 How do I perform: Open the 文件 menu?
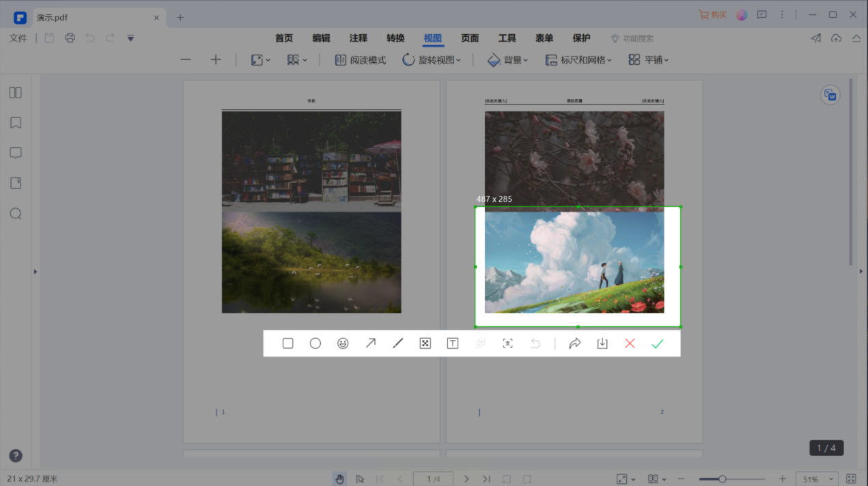click(x=18, y=38)
